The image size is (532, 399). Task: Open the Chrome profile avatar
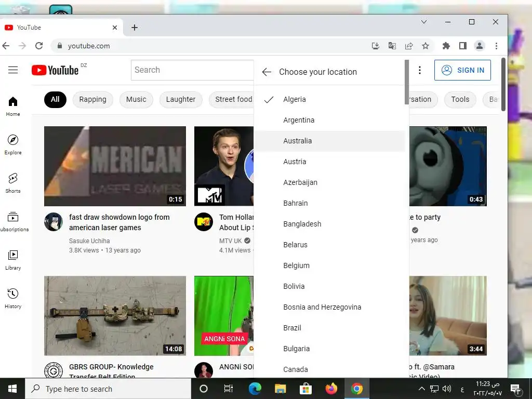coord(480,46)
